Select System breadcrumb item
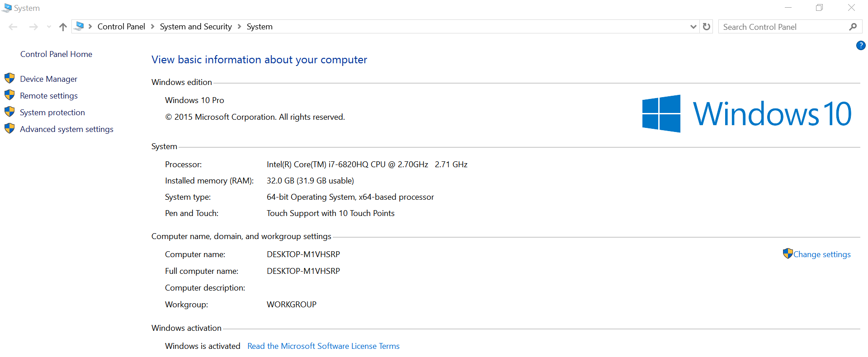The height and width of the screenshot is (357, 868). click(x=259, y=27)
